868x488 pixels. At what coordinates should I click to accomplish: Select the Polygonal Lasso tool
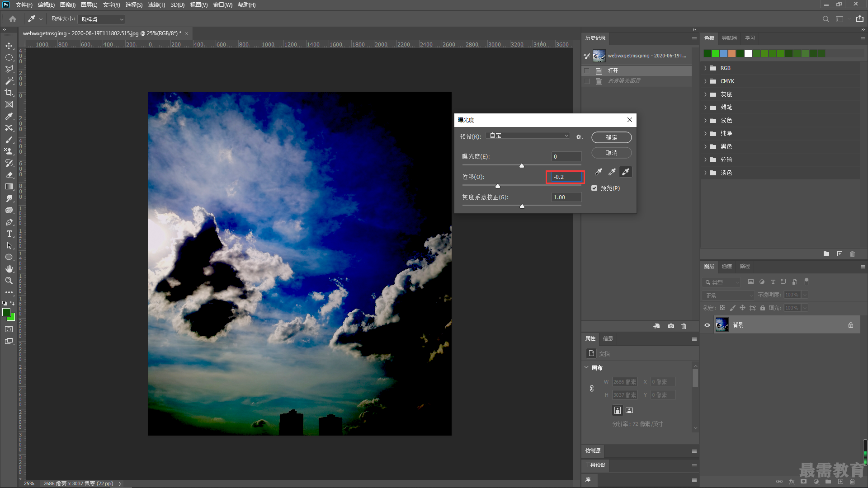[9, 69]
